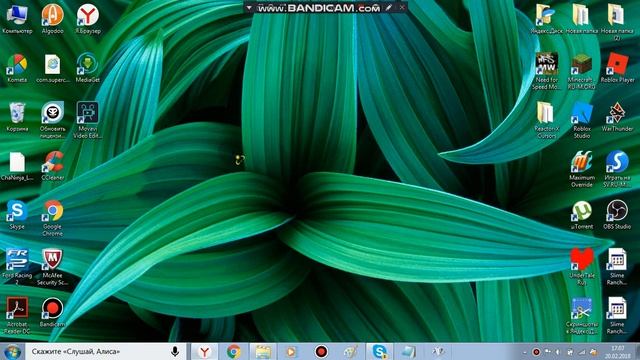Click the Обновить лицензи... desktop shortcut
Image resolution: width=640 pixels, height=360 pixels.
[x=52, y=120]
